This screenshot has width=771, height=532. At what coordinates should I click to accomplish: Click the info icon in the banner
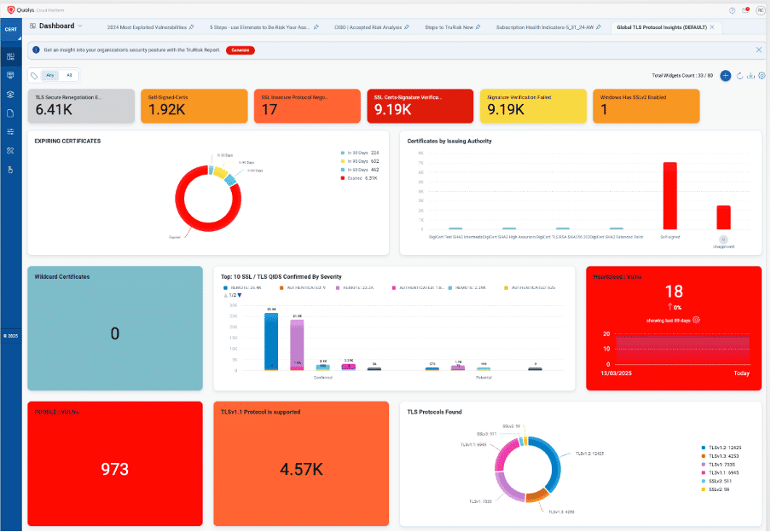tap(36, 50)
